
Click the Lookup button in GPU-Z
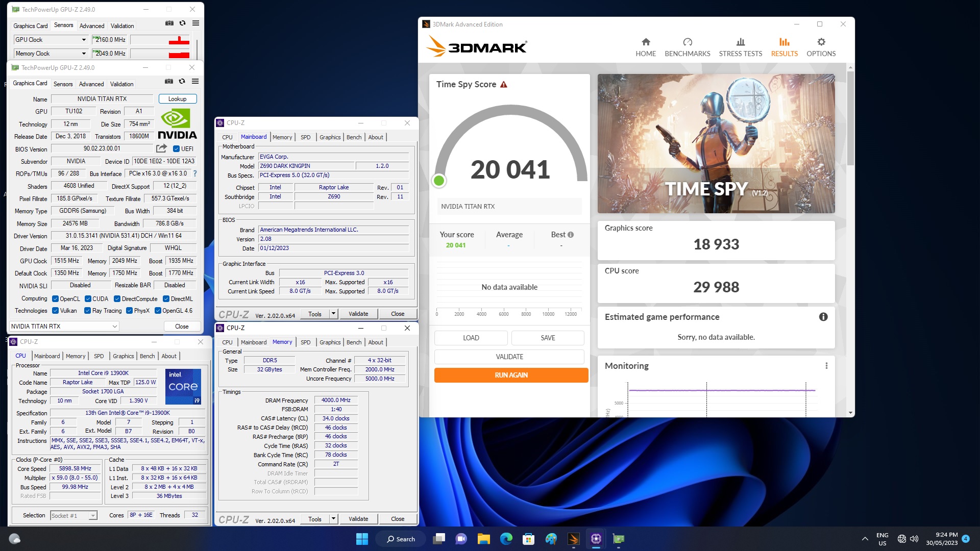[177, 99]
